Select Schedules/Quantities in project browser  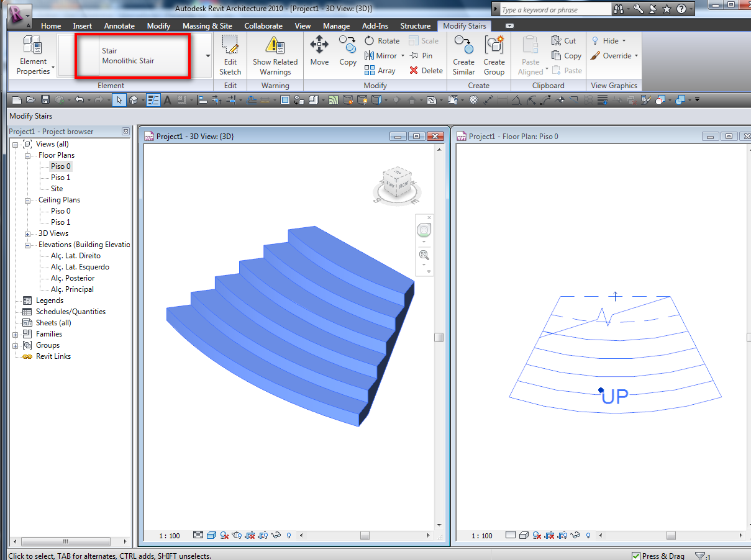pyautogui.click(x=71, y=312)
